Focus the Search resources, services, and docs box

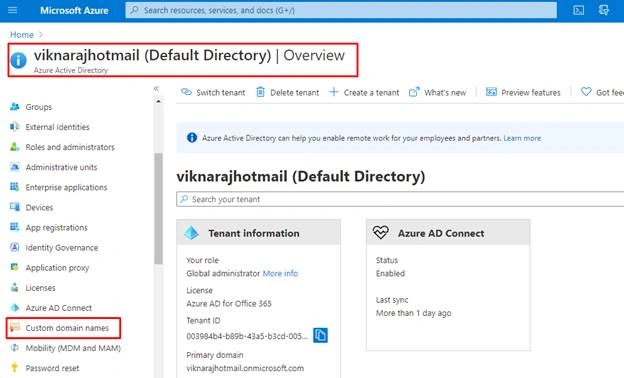pos(341,10)
